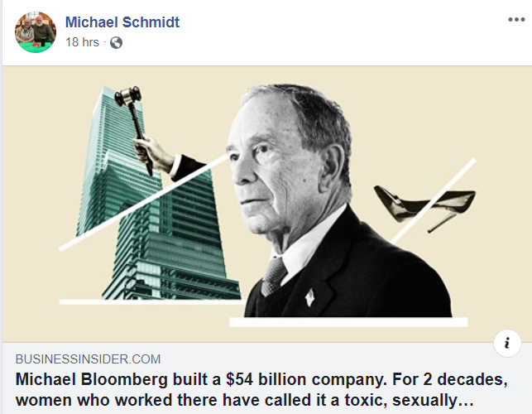The height and width of the screenshot is (414, 532).
Task: Click the article info "i" icon
Action: click(506, 342)
